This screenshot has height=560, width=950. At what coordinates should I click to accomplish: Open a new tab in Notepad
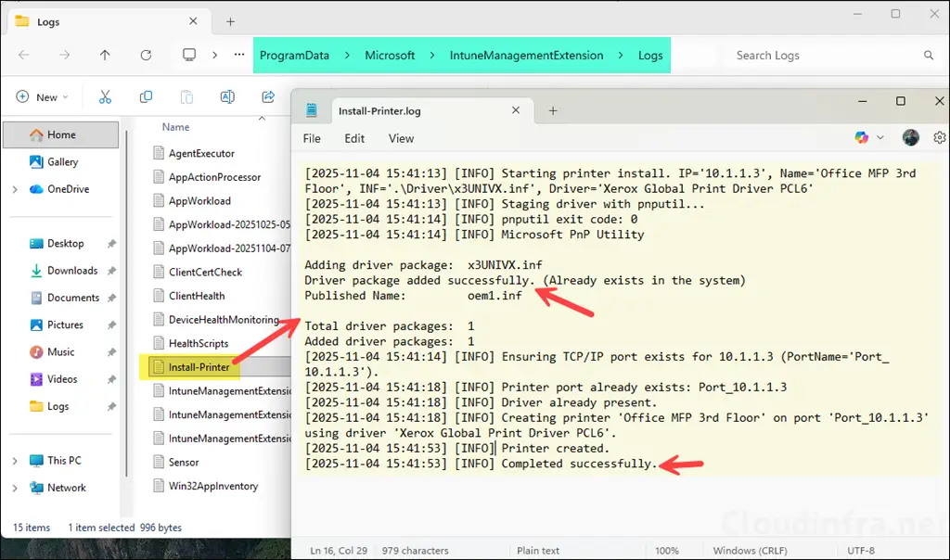[553, 109]
